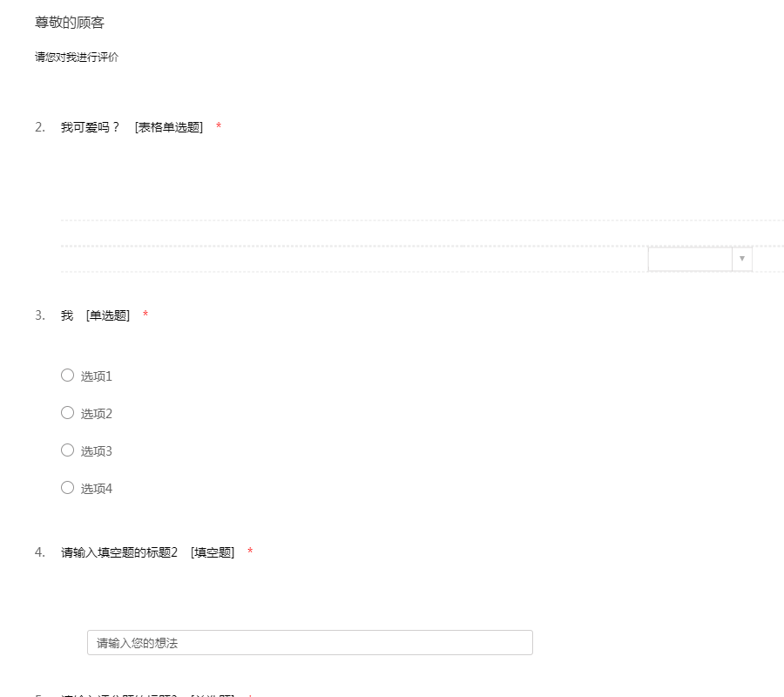This screenshot has height=697, width=784.
Task: Choose the 选项2 radio button
Action: tap(67, 413)
